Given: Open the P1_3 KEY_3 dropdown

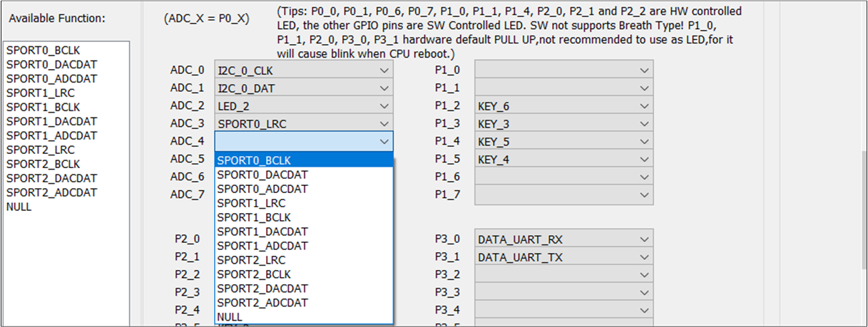Looking at the screenshot, I should tap(563, 124).
